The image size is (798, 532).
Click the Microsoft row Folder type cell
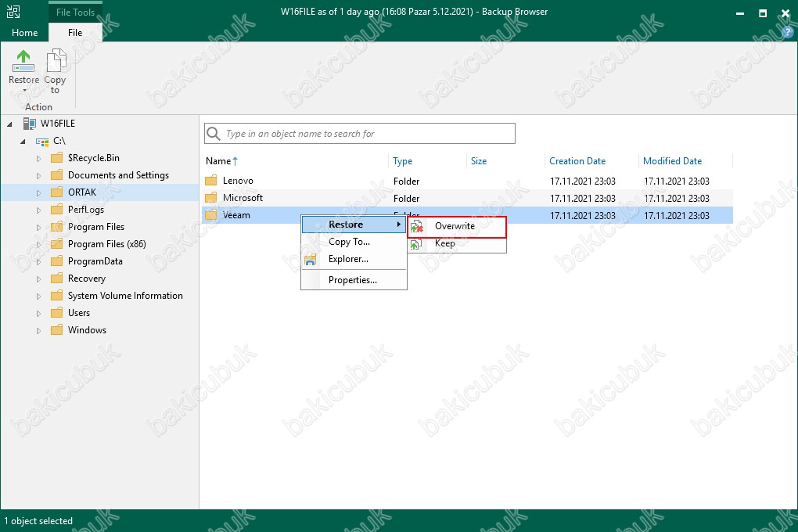point(406,199)
